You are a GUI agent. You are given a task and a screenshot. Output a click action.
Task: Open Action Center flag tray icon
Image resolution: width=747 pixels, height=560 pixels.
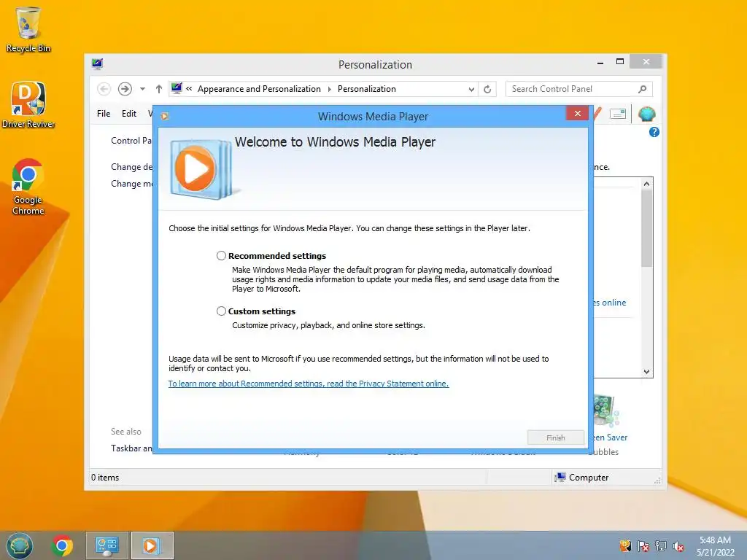[643, 546]
